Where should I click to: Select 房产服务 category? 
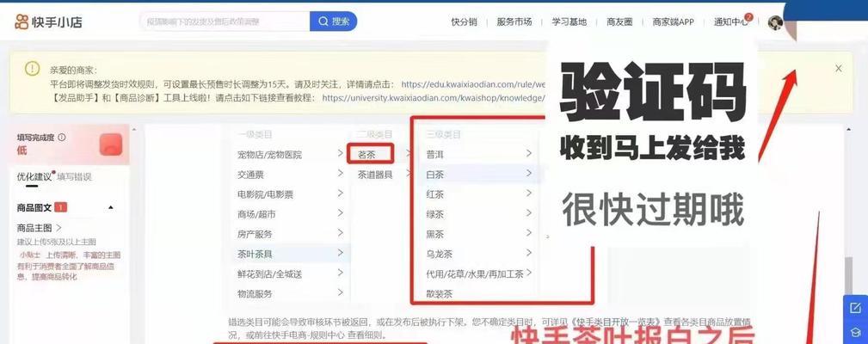click(255, 235)
